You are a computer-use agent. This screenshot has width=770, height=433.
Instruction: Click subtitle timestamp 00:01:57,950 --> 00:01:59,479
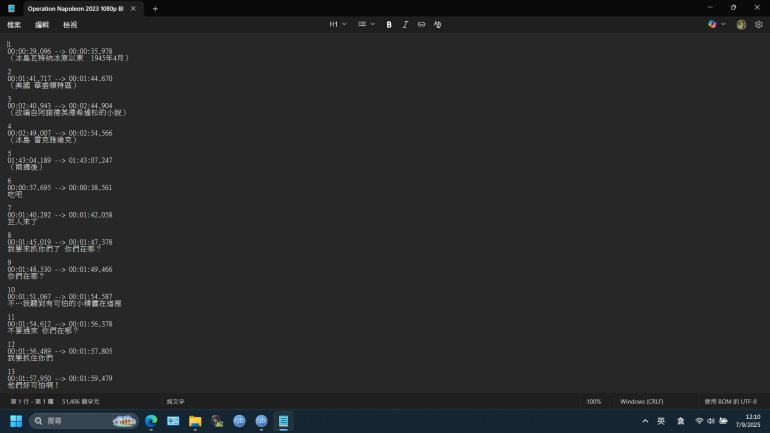pos(59,379)
